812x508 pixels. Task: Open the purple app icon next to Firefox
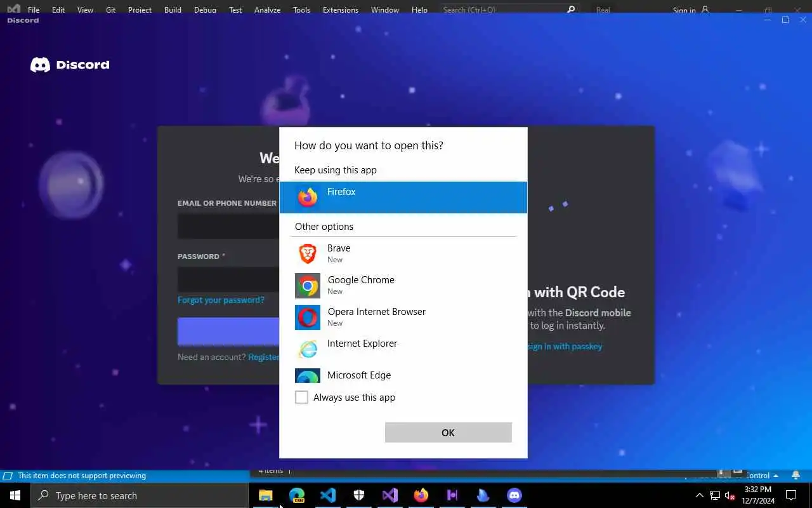click(452, 495)
